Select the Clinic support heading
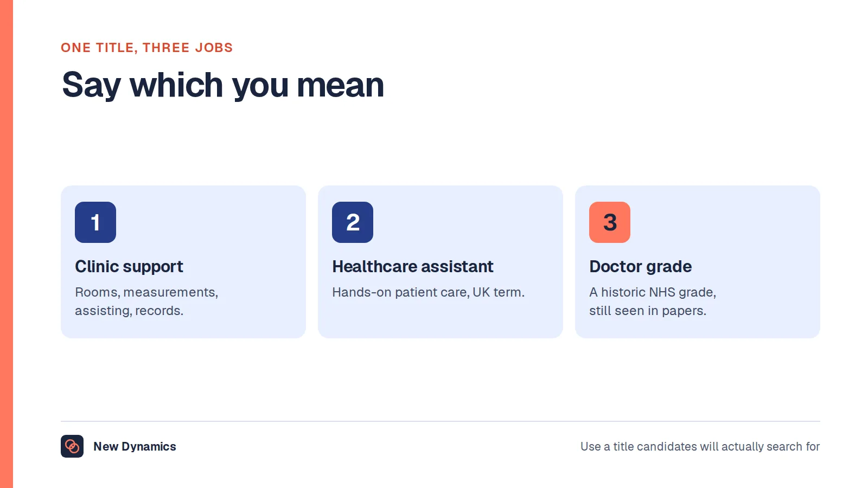The image size is (868, 488). point(129,267)
